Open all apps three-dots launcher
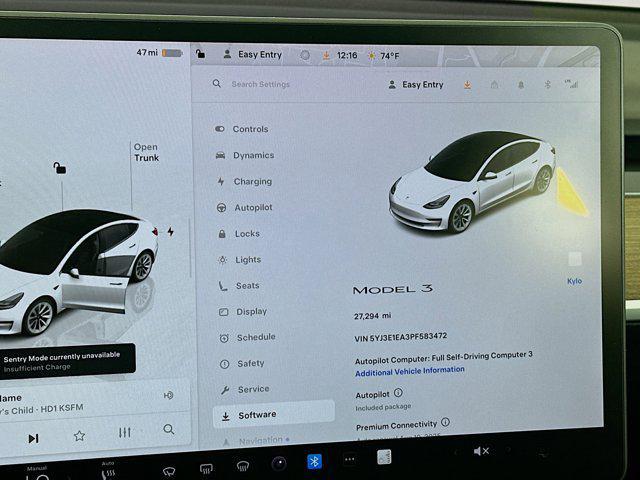This screenshot has width=640, height=480. [x=349, y=459]
